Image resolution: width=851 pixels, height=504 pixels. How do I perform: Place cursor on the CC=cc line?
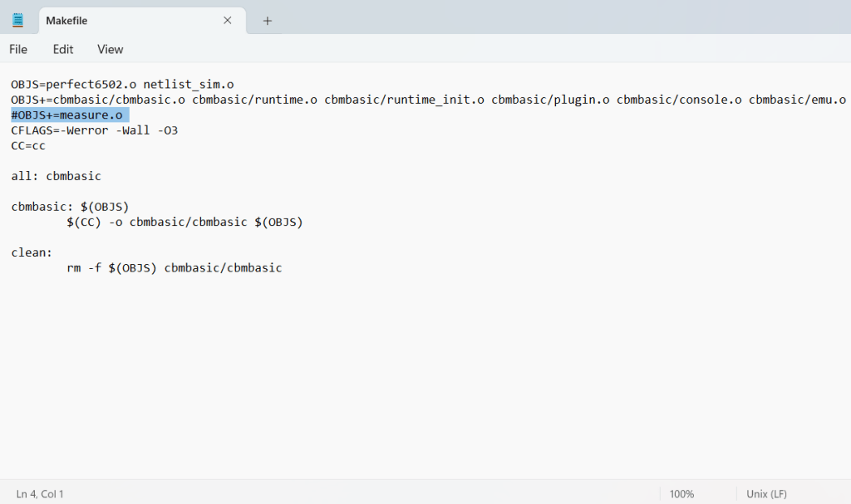[28, 146]
